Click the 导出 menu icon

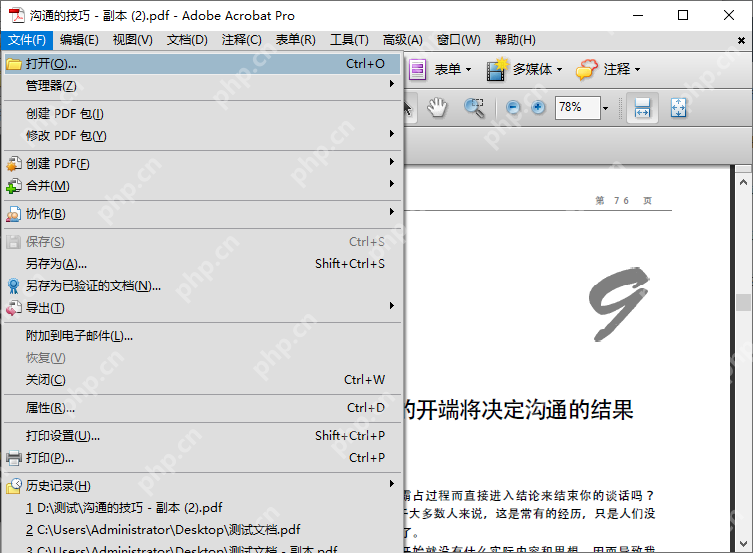pos(14,308)
